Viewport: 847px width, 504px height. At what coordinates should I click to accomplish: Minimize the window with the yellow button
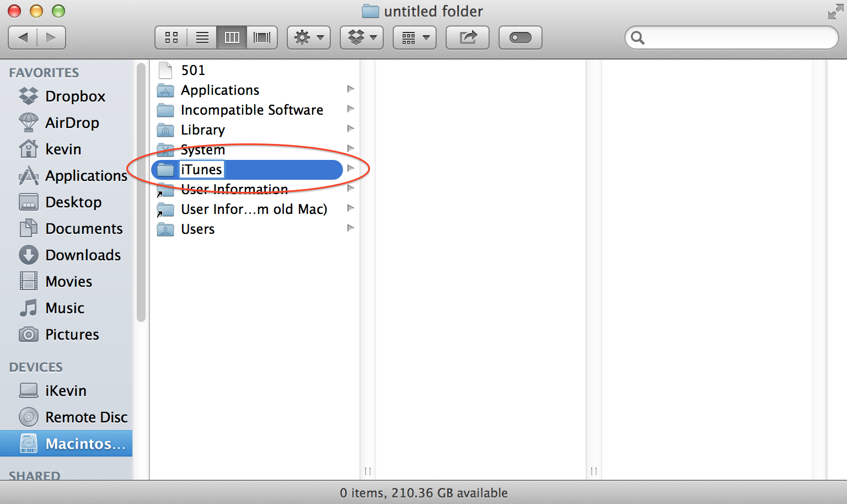click(36, 11)
